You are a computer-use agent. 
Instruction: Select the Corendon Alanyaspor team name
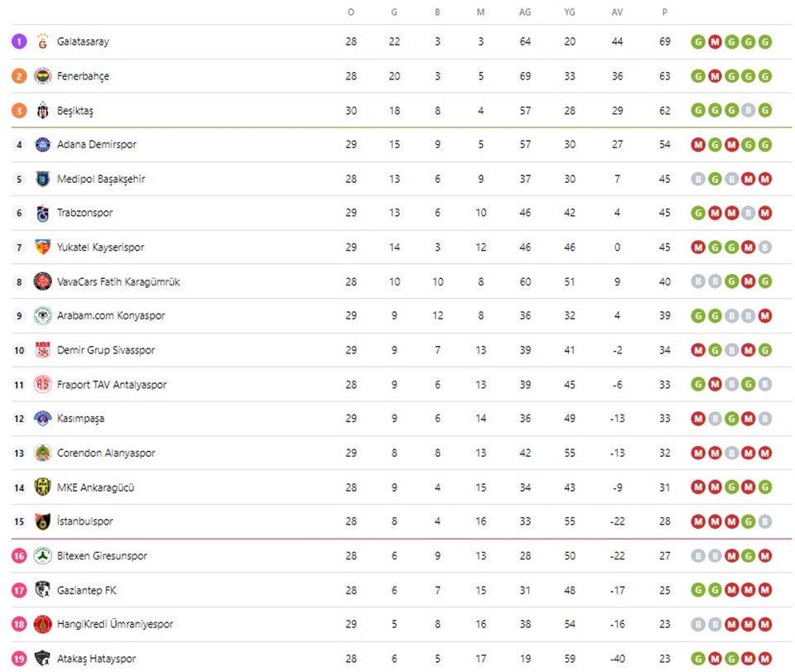point(106,453)
